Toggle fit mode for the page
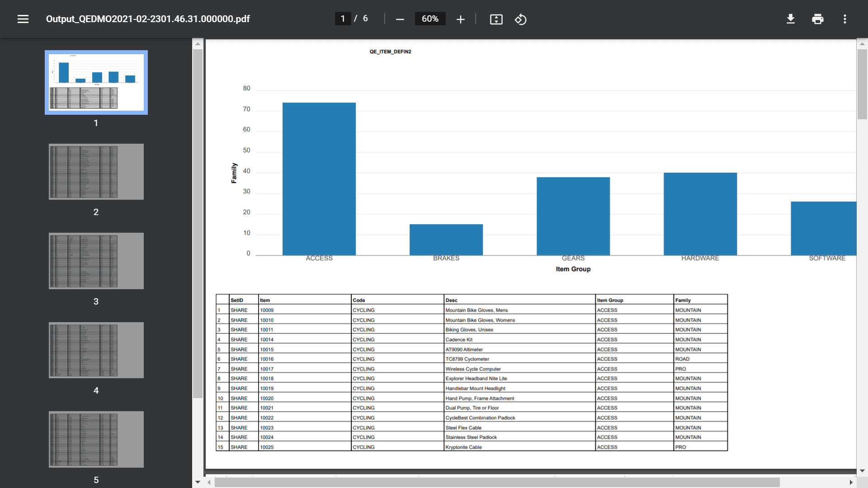 click(496, 19)
